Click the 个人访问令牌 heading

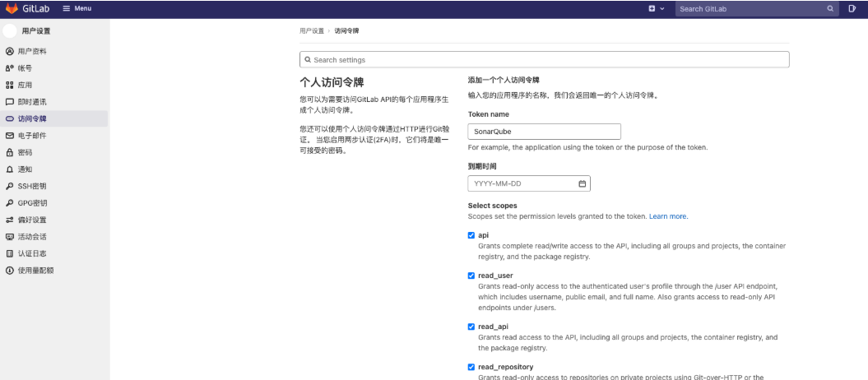(332, 82)
